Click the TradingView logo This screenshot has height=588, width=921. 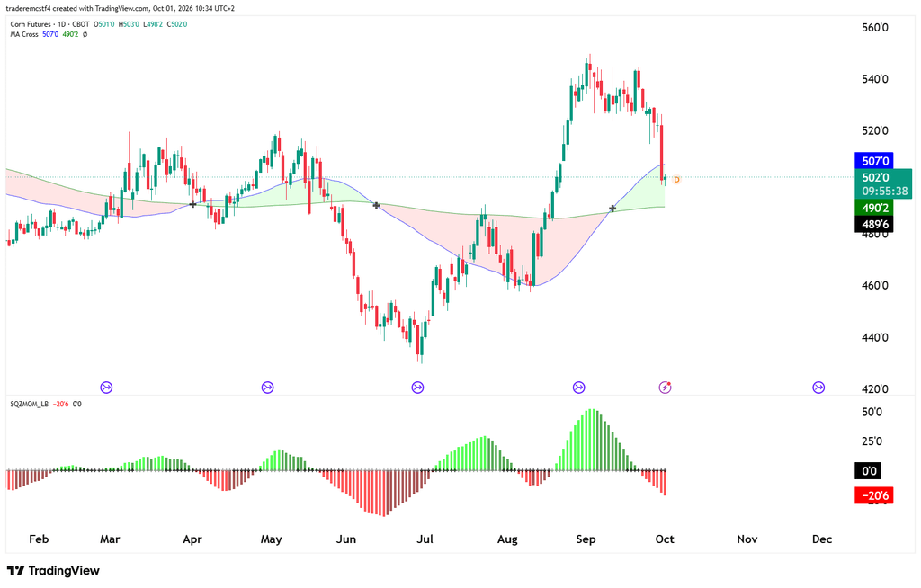click(x=53, y=570)
